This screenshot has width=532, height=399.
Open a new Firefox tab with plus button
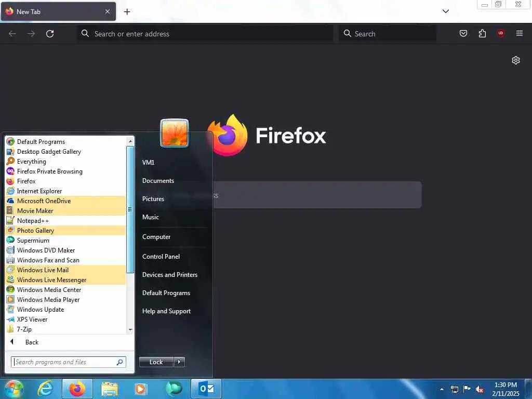coord(127,11)
